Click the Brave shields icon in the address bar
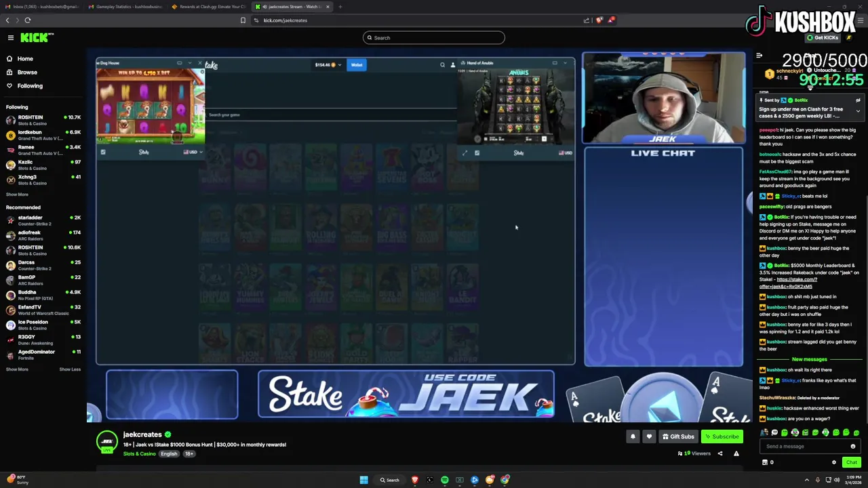 (599, 20)
